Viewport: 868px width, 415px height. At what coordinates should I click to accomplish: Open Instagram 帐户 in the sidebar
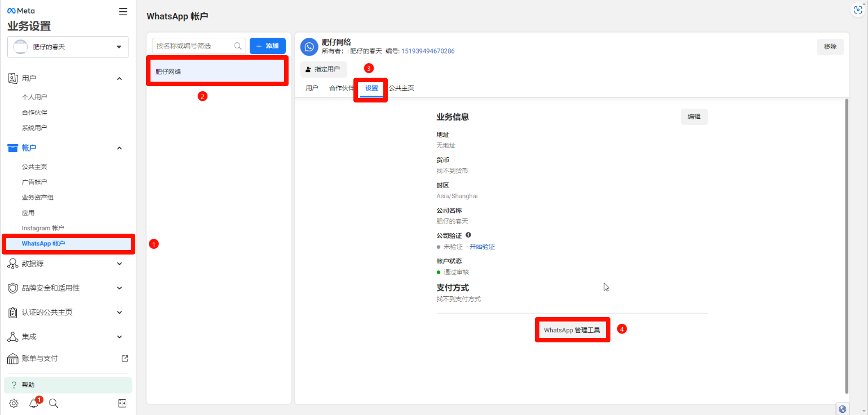click(43, 228)
